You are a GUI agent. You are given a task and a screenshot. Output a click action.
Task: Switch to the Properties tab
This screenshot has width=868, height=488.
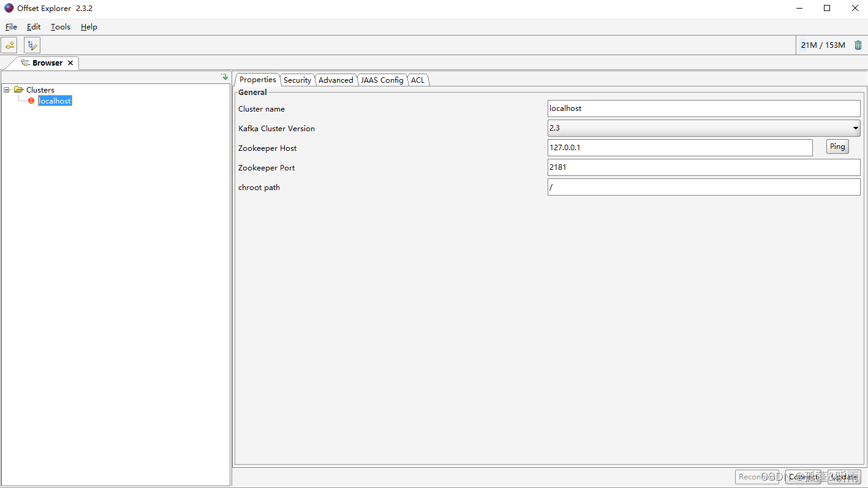pos(257,80)
